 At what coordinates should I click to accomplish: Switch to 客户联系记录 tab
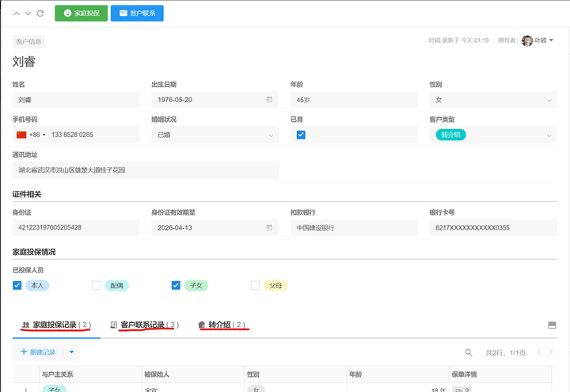145,325
